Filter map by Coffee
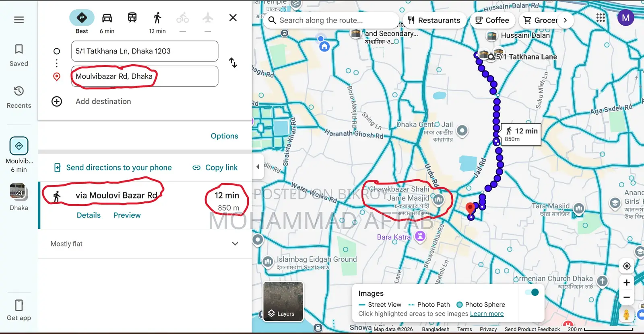The image size is (644, 334). (492, 20)
